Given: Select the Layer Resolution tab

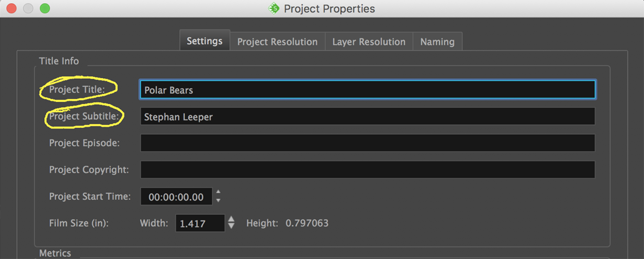Looking at the screenshot, I should point(368,42).
